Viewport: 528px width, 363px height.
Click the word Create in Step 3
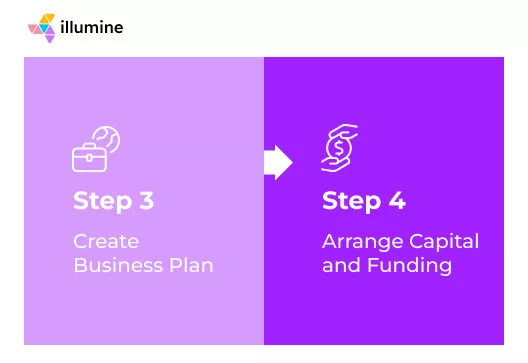coord(106,241)
